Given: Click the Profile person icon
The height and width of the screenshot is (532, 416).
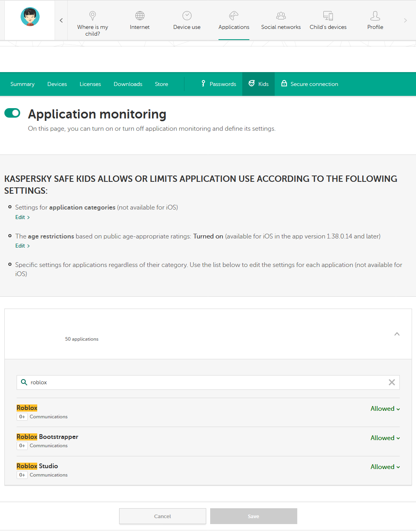Looking at the screenshot, I should [x=375, y=16].
